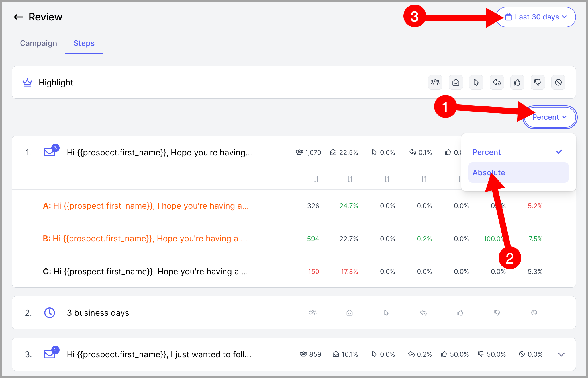The width and height of the screenshot is (588, 378).
Task: Click step 3 open rate 16.1%
Action: click(345, 354)
